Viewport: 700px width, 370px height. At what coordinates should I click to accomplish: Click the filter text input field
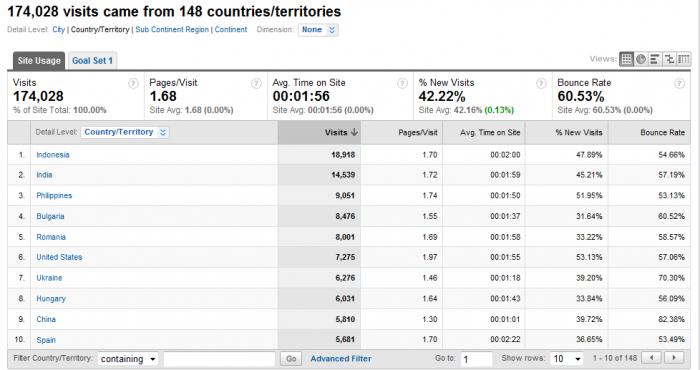pos(219,359)
